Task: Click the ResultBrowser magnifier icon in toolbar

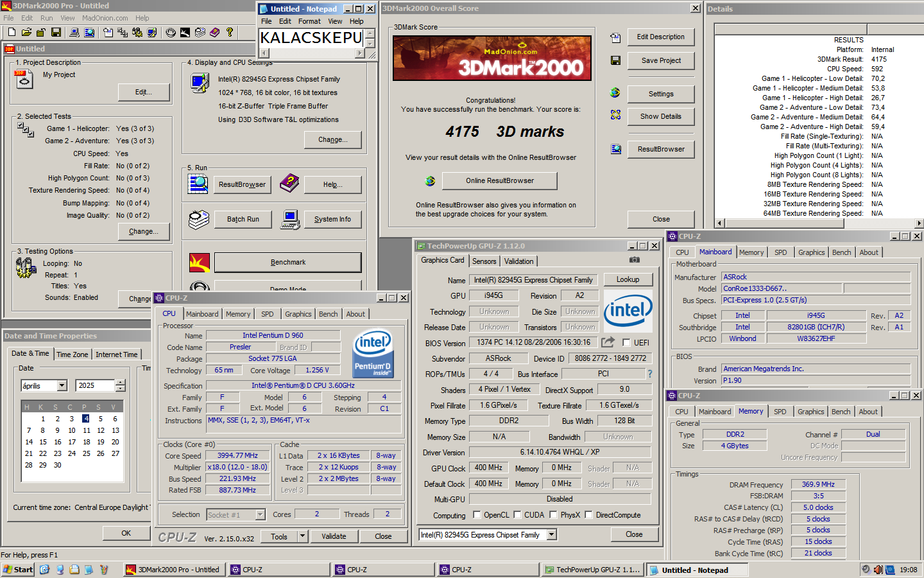Action: click(x=89, y=32)
